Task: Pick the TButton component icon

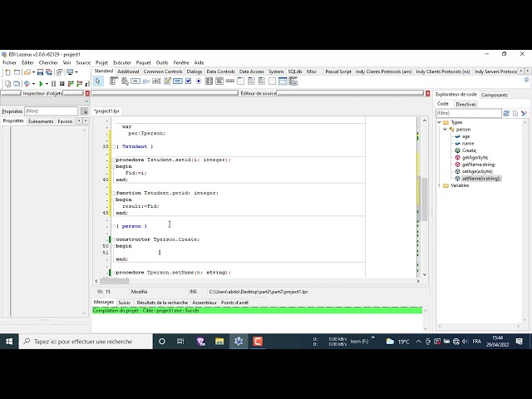Action: point(135,81)
